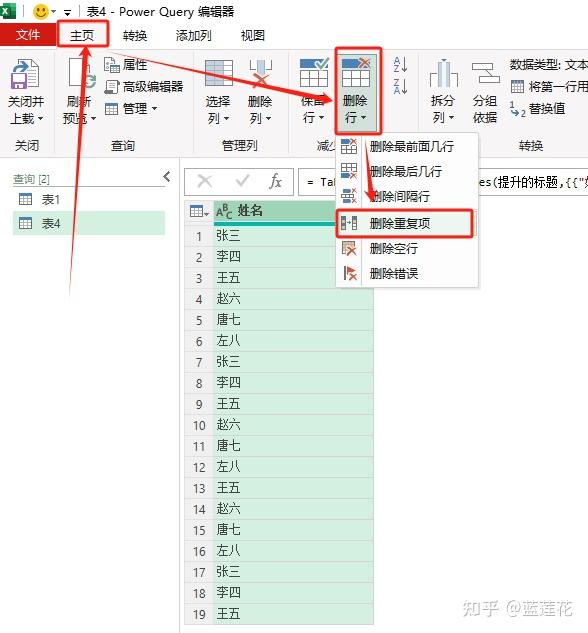Select Remove Top Rows (删除最前面几行)
Viewport: 588px width, 633px height.
[x=407, y=146]
